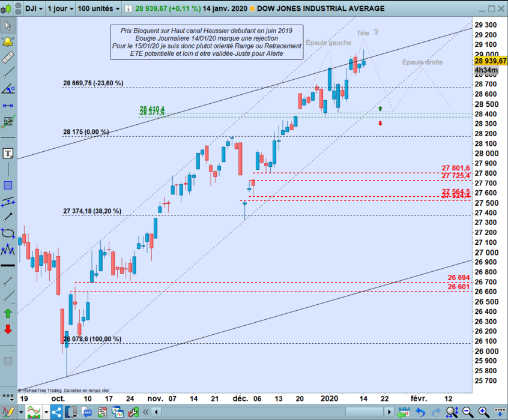Open the calendar date navigation icon
508x420 pixels.
click(404, 412)
